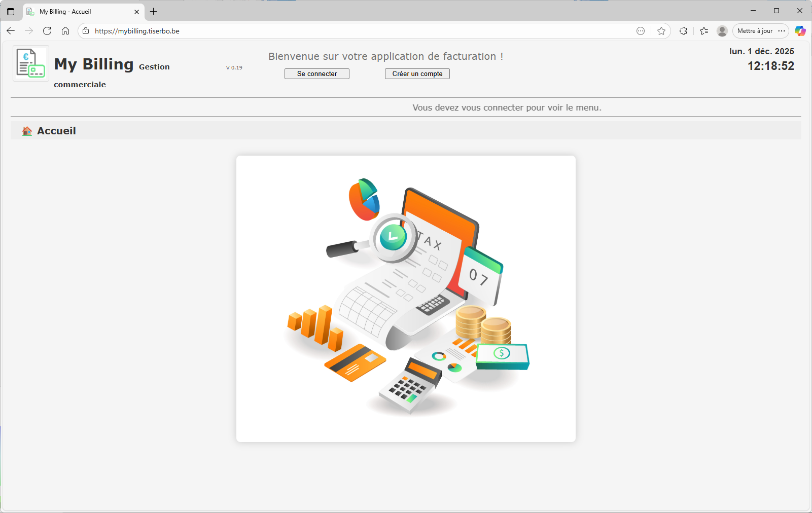Open the browser extensions puzzle icon
The width and height of the screenshot is (812, 513).
point(683,31)
